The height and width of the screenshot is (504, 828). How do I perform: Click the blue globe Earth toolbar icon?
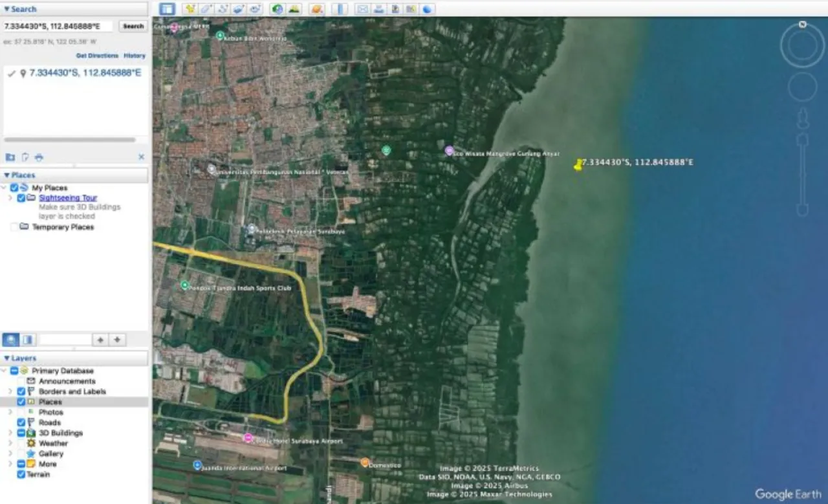click(427, 9)
